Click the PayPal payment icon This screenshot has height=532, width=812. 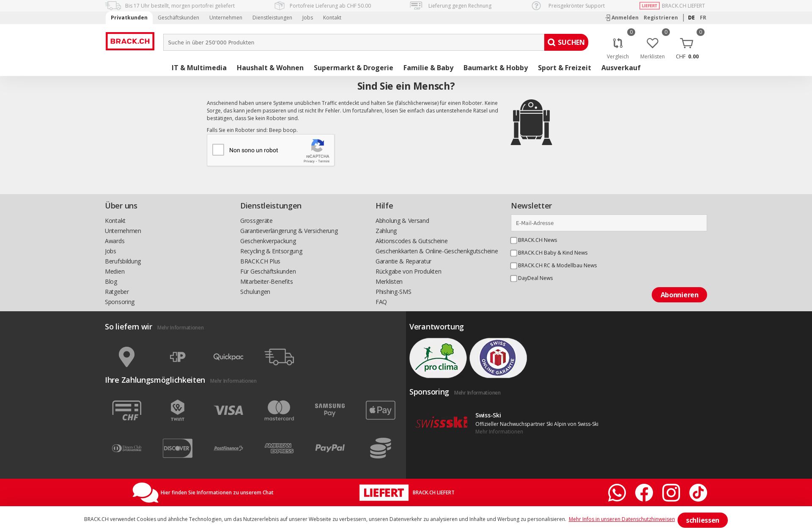330,448
